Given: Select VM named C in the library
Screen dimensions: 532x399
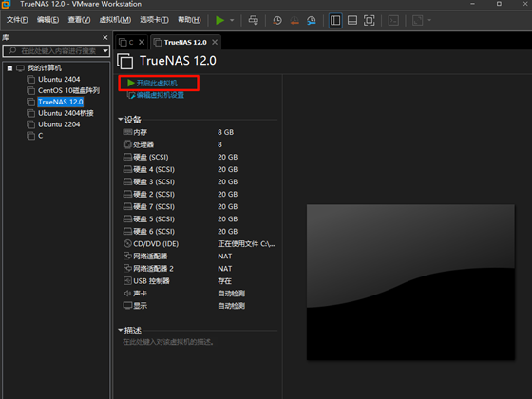Looking at the screenshot, I should click(40, 136).
